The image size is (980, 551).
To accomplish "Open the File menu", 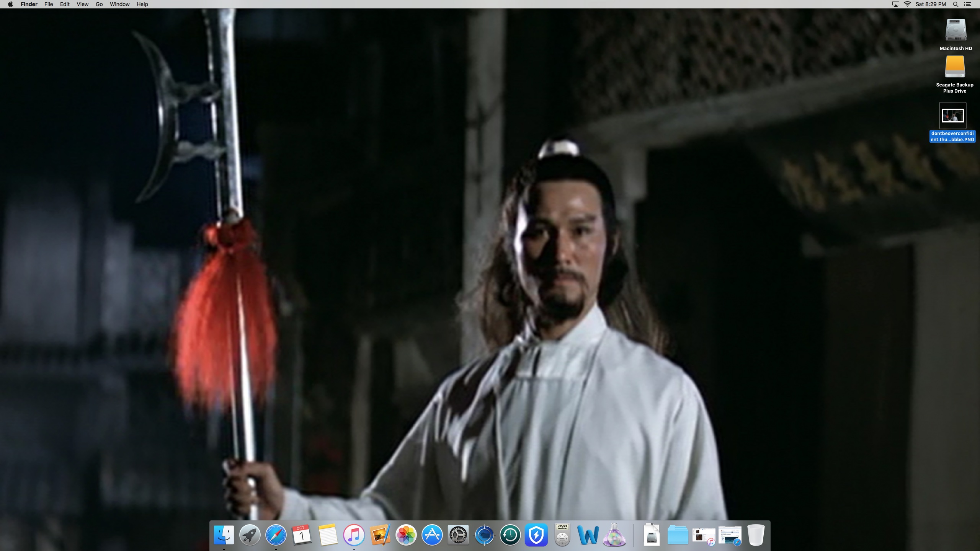I will tap(49, 4).
